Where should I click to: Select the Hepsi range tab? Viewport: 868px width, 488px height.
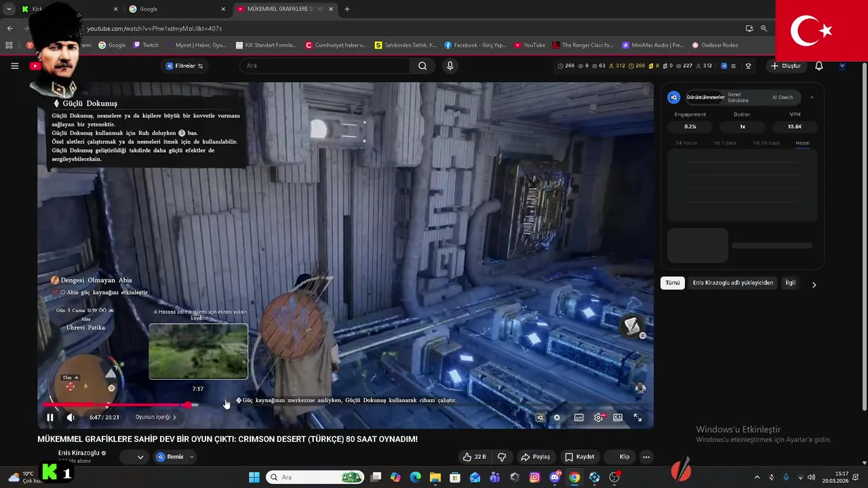click(x=802, y=143)
